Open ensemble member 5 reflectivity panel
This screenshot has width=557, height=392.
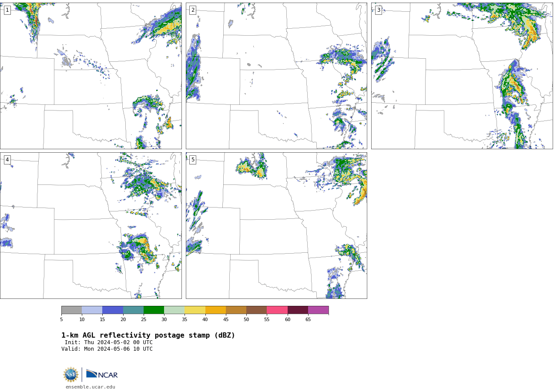tap(276, 225)
